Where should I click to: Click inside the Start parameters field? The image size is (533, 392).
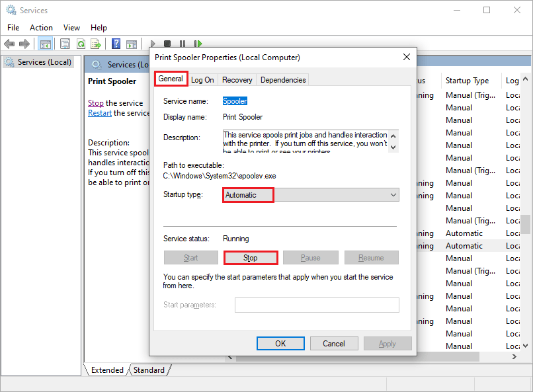tap(317, 305)
